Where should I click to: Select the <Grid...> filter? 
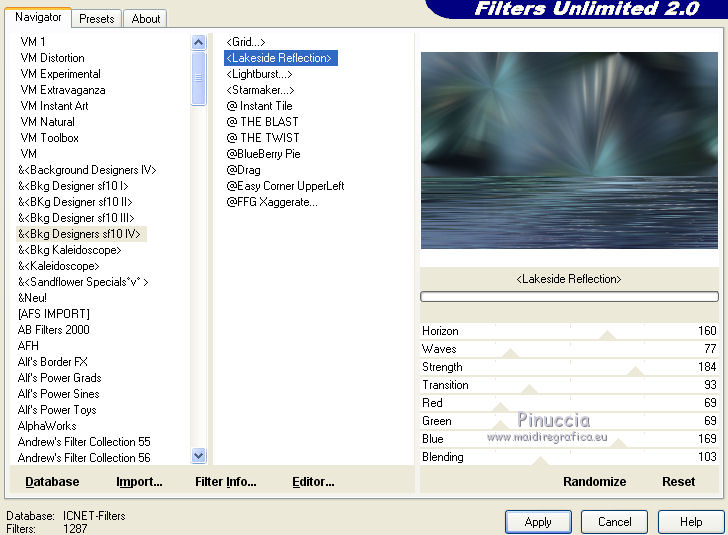pos(246,42)
